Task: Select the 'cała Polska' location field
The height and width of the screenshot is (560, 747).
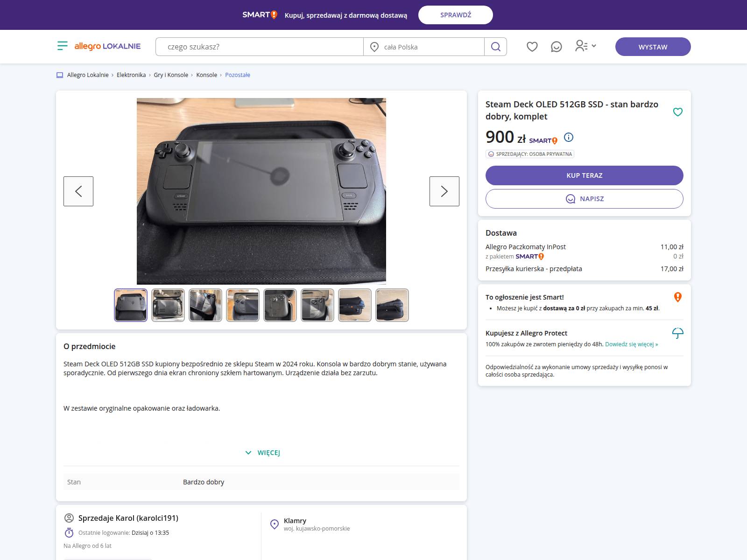Action: [424, 47]
